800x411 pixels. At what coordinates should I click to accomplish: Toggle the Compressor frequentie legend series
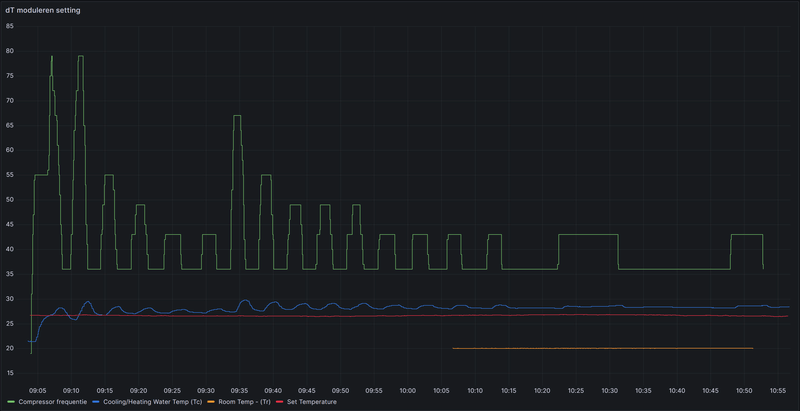pyautogui.click(x=53, y=402)
